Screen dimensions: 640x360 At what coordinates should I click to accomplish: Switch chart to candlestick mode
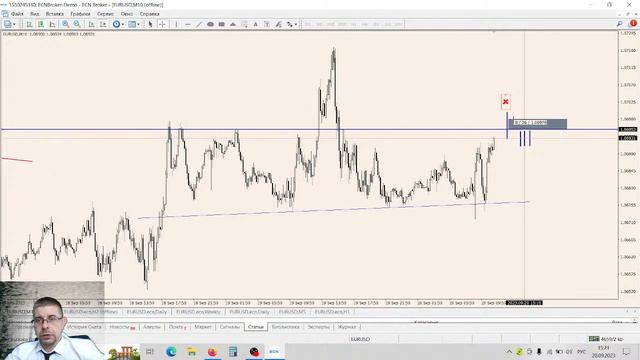click(x=41, y=24)
